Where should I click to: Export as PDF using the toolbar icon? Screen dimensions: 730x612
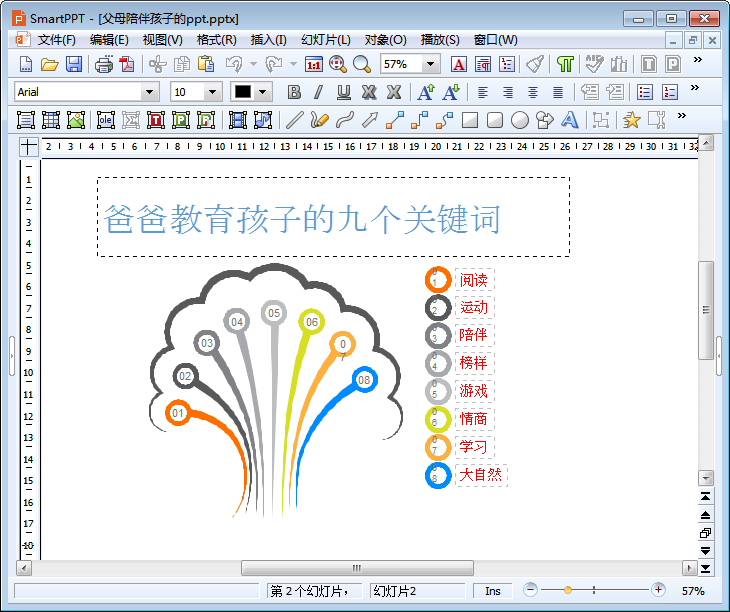click(127, 64)
